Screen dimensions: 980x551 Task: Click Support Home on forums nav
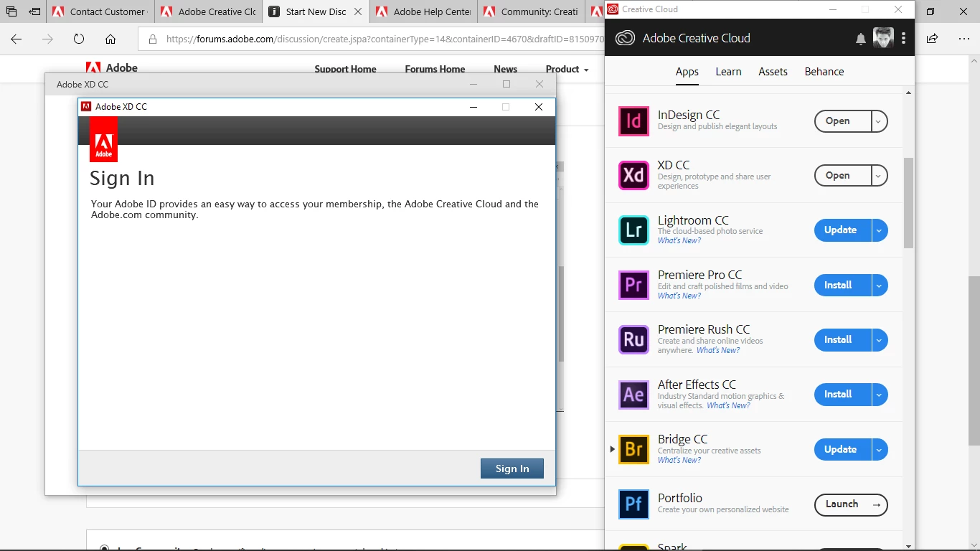coord(345,70)
